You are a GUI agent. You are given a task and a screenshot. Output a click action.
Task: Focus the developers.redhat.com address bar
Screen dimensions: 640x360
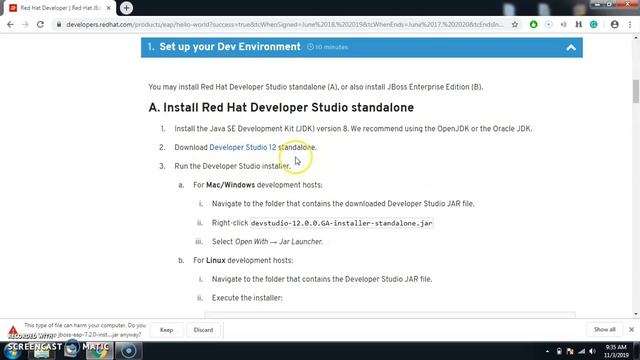click(284, 24)
